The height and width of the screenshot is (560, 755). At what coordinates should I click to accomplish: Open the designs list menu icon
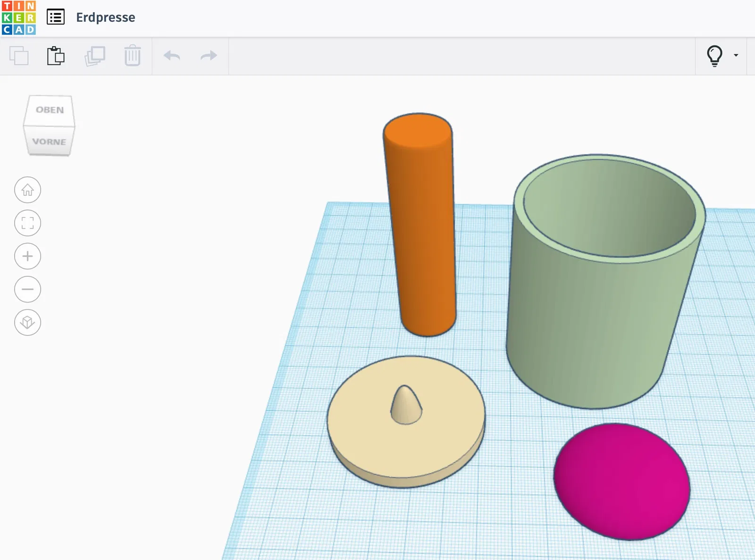coord(56,17)
